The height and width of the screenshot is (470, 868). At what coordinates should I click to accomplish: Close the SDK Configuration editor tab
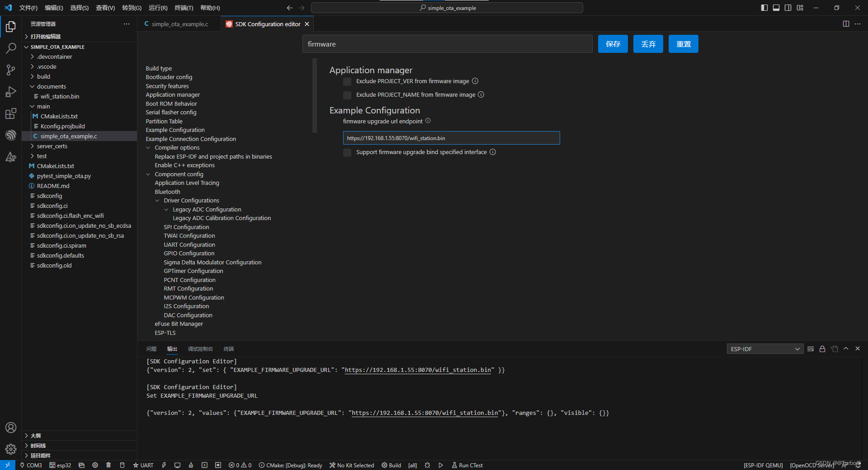[x=307, y=24]
